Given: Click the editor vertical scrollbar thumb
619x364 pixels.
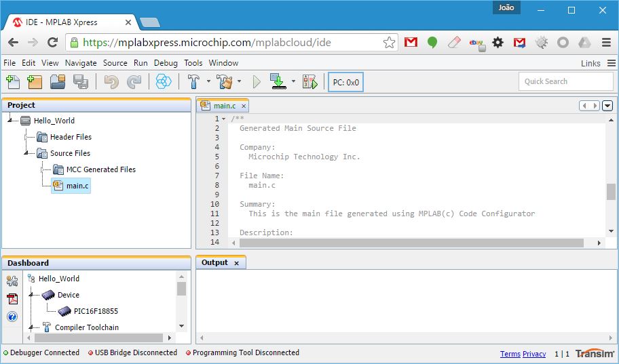Looking at the screenshot, I should 611,192.
